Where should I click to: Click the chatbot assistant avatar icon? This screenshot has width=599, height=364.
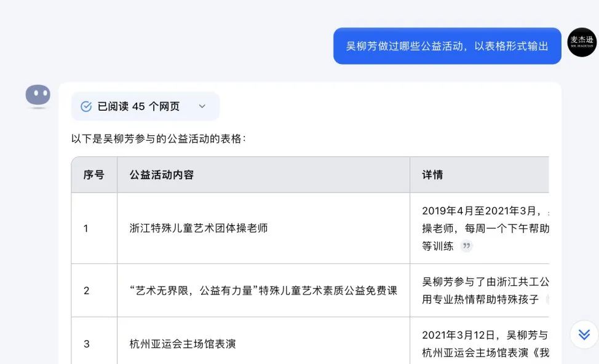pos(38,95)
